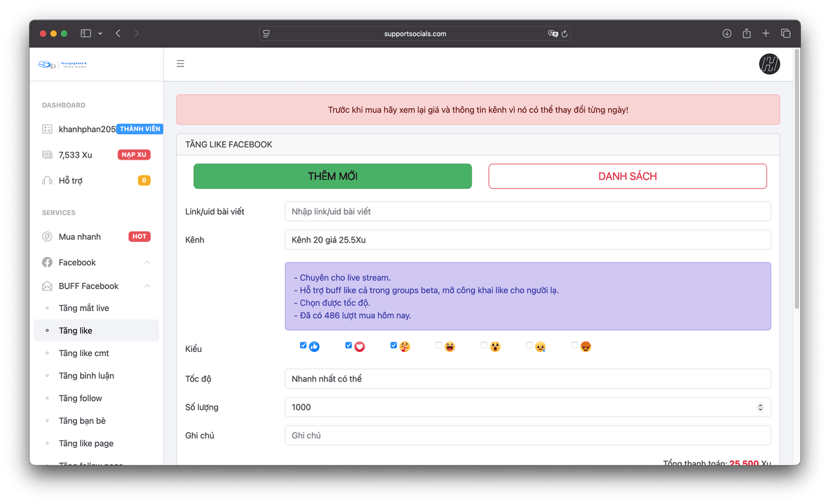Enable the Haha reaction checkbox

tap(439, 346)
